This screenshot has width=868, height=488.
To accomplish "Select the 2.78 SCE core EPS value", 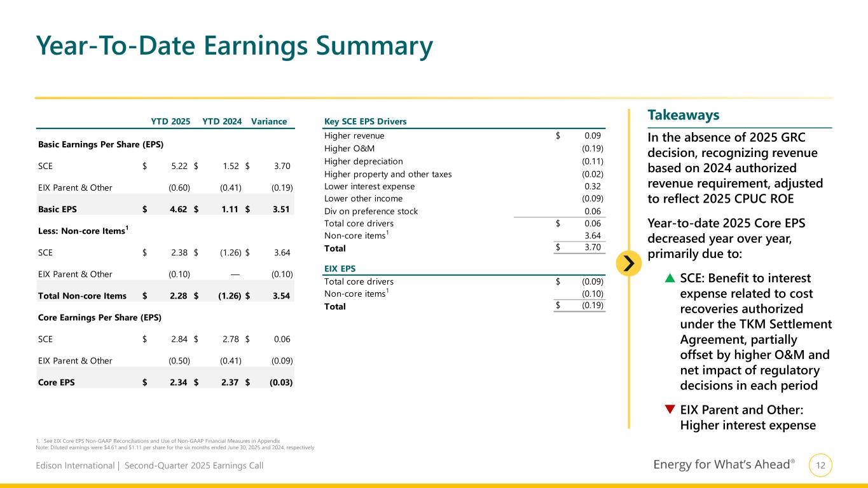I will pos(230,339).
